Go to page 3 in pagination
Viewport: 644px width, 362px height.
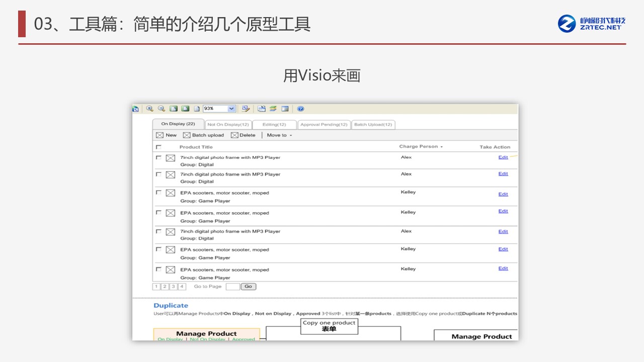pos(173,287)
